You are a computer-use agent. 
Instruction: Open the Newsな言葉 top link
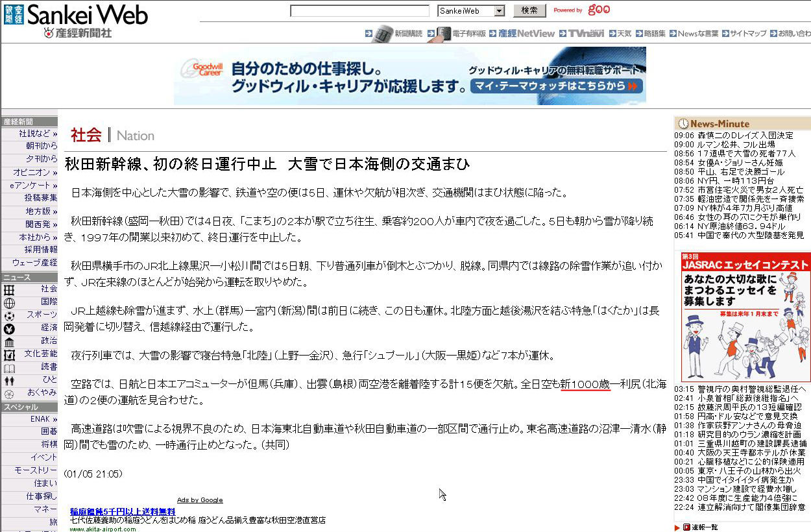[698, 34]
